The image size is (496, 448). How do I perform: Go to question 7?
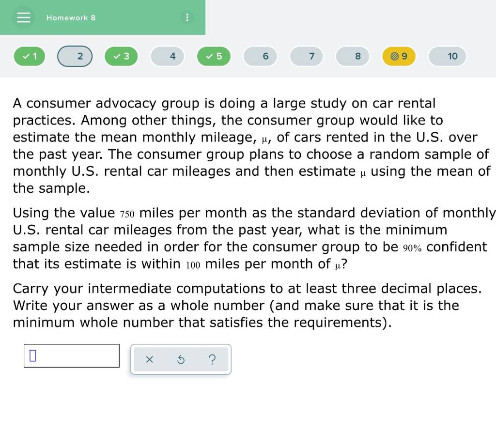click(307, 56)
